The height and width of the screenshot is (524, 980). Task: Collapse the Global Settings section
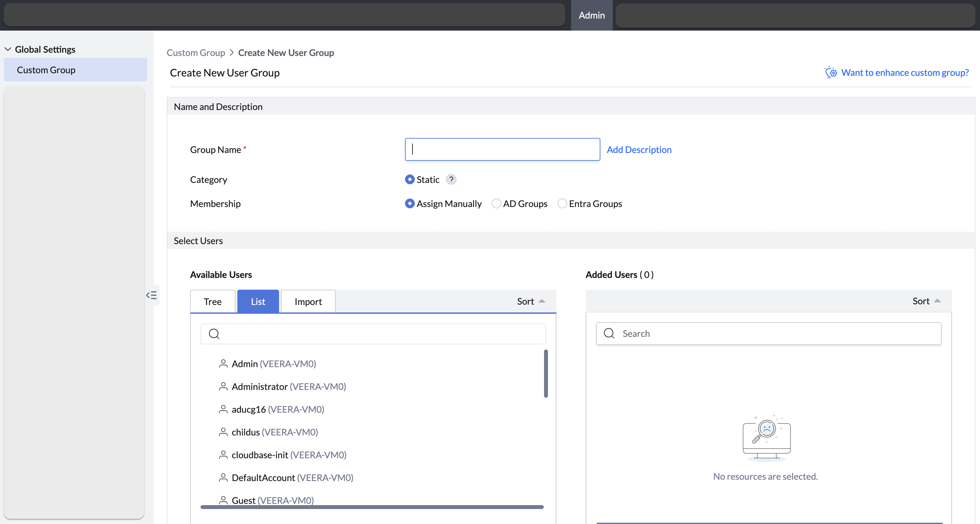coord(7,49)
